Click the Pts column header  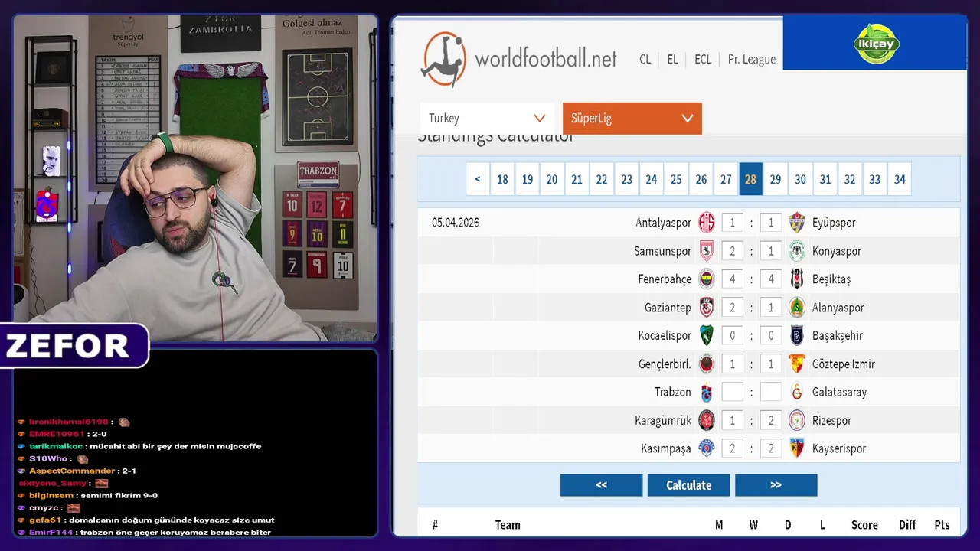pos(942,525)
